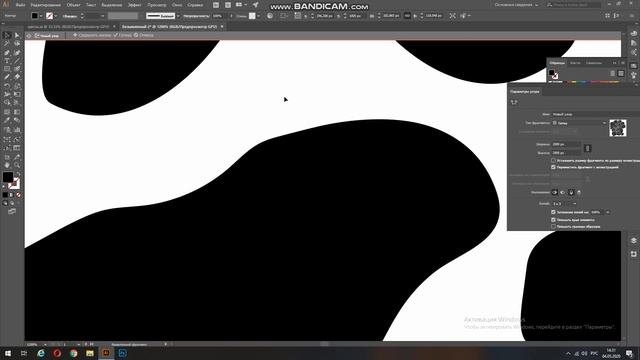640x360 pixels.
Task: Select the Lasso tool
Action: click(x=17, y=44)
